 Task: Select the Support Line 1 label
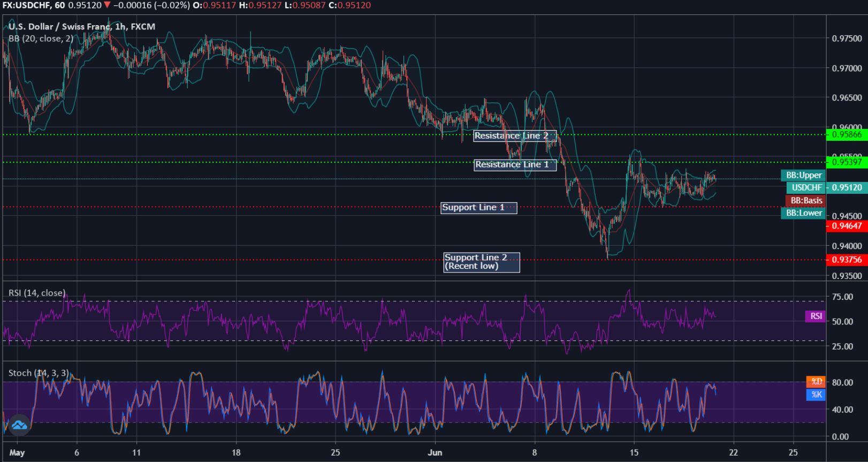point(479,208)
